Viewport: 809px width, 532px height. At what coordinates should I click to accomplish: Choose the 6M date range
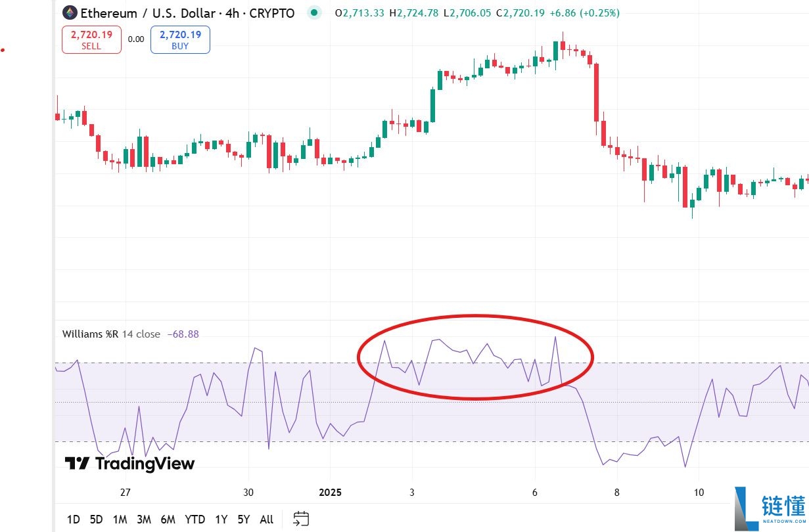click(168, 520)
